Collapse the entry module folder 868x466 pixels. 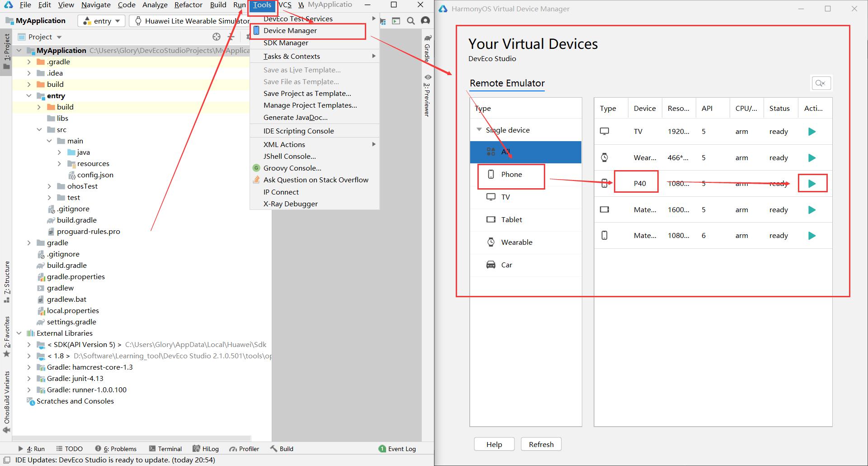(x=29, y=96)
